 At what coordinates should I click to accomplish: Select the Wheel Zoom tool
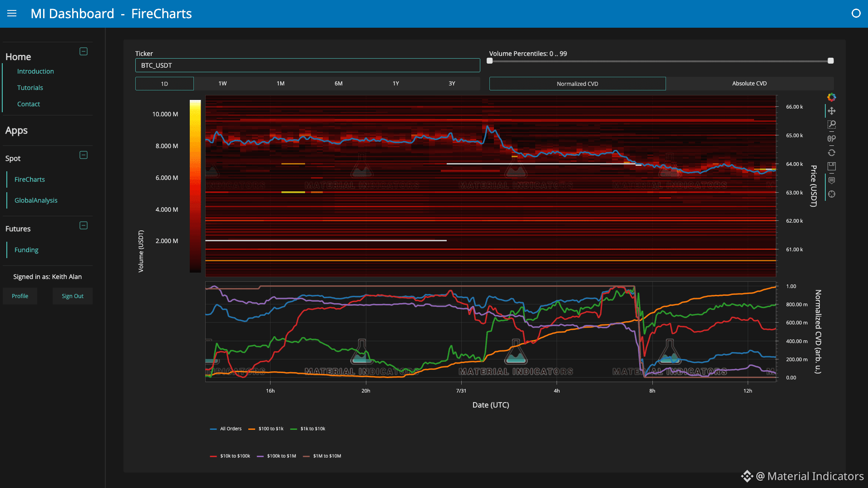pyautogui.click(x=831, y=139)
